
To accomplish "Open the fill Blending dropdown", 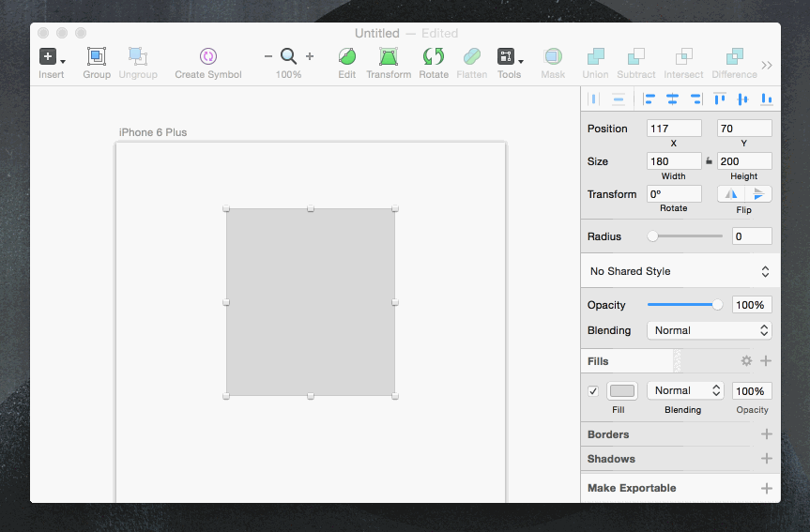I will pos(685,390).
